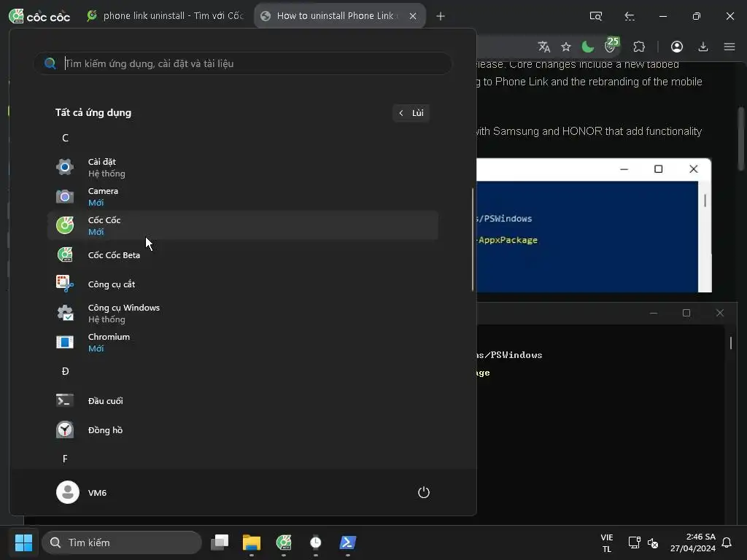Click the arrows icon left of minimize

[630, 16]
